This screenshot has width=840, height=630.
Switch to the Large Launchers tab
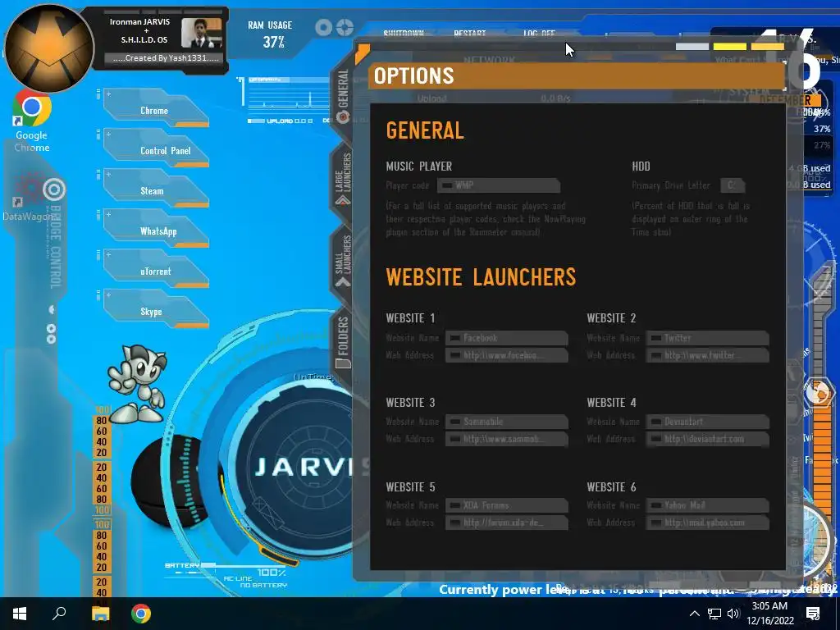click(x=343, y=180)
